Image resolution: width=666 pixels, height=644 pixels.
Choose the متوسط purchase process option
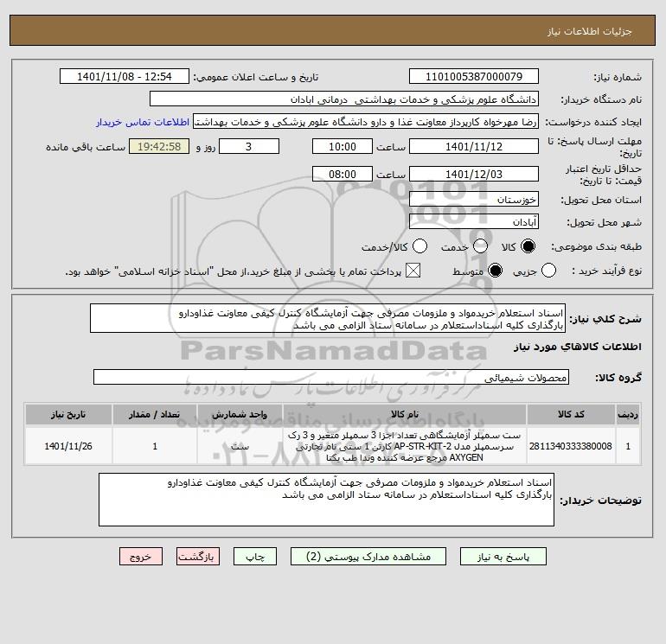tap(495, 271)
